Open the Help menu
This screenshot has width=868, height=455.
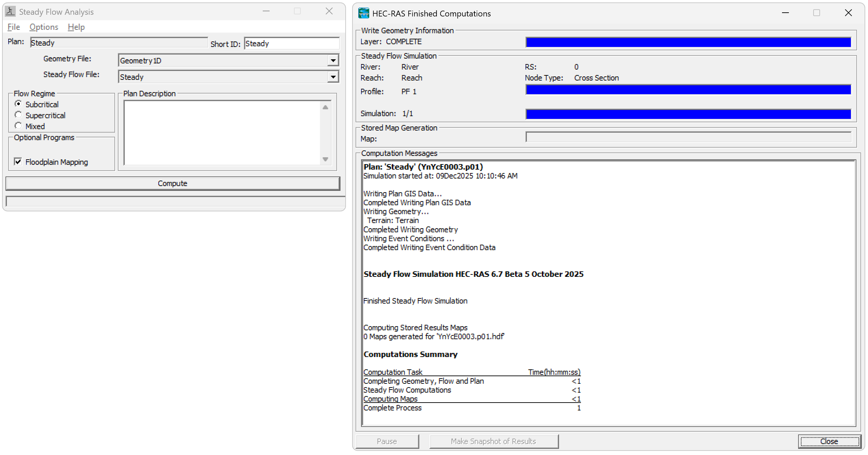pos(76,27)
